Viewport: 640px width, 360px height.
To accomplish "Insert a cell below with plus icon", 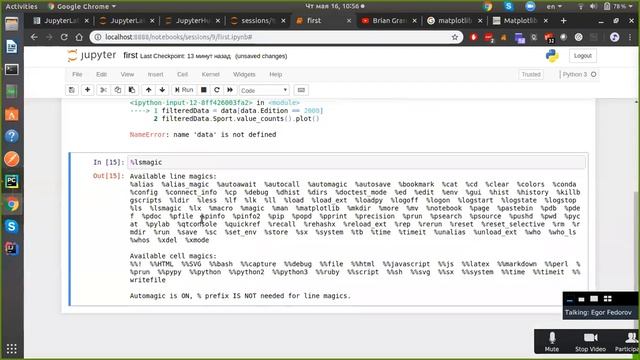I will (87, 90).
